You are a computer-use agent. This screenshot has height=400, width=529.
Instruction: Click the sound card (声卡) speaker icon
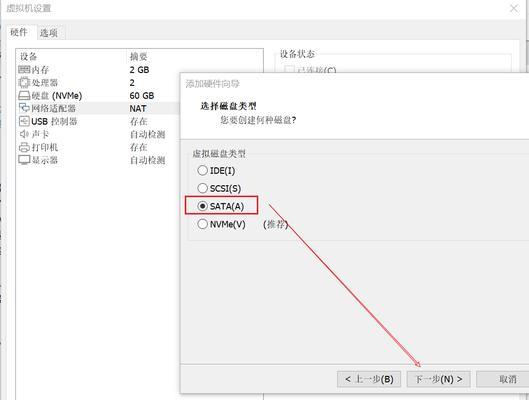24,134
